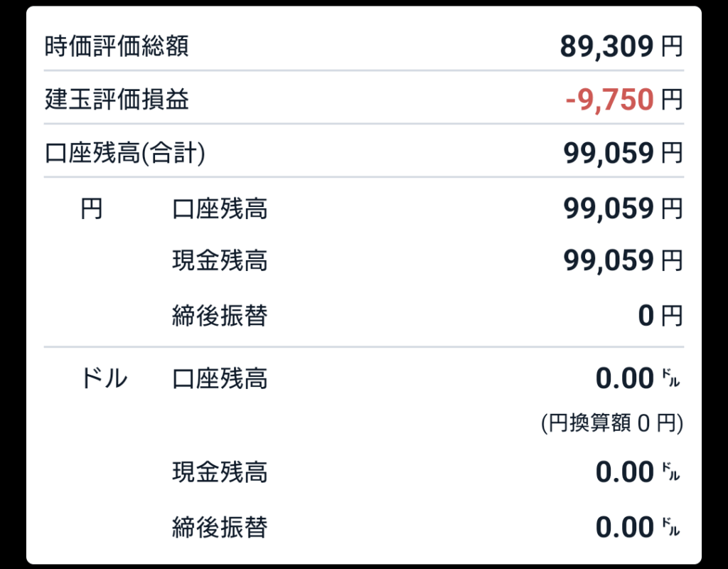Click the 99,059 円 total account balance
Image resolution: width=728 pixels, height=569 pixels.
click(x=623, y=154)
